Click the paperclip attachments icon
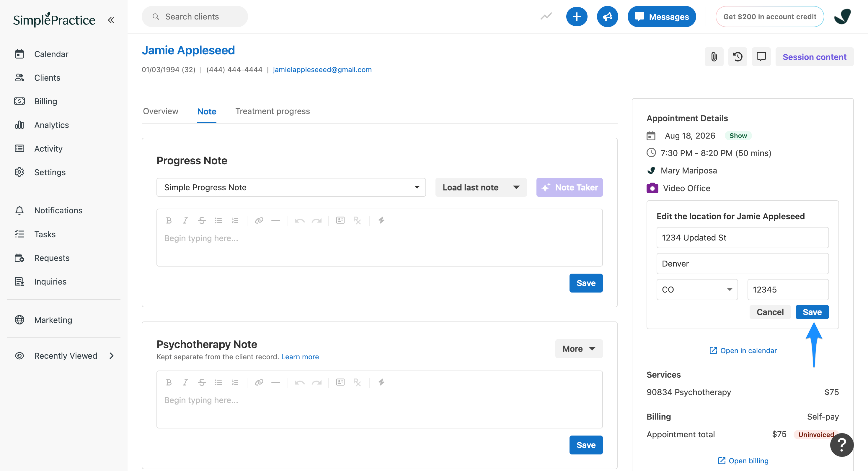Image resolution: width=868 pixels, height=471 pixels. coord(714,57)
